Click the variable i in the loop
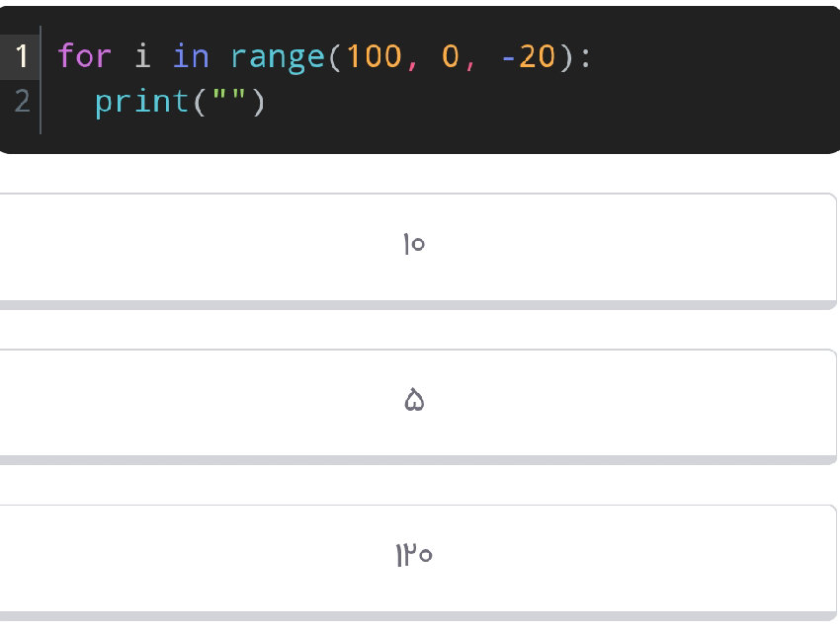 [x=141, y=56]
